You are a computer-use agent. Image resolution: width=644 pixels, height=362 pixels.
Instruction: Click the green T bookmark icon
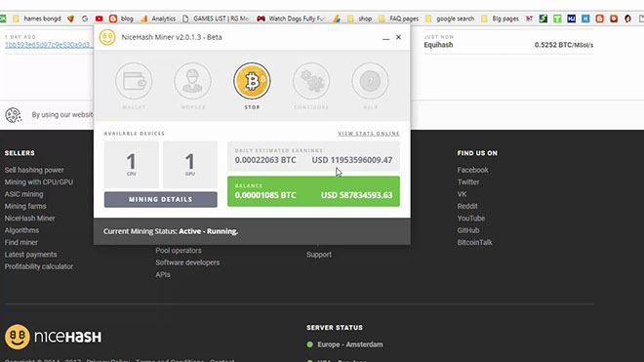coord(557,19)
